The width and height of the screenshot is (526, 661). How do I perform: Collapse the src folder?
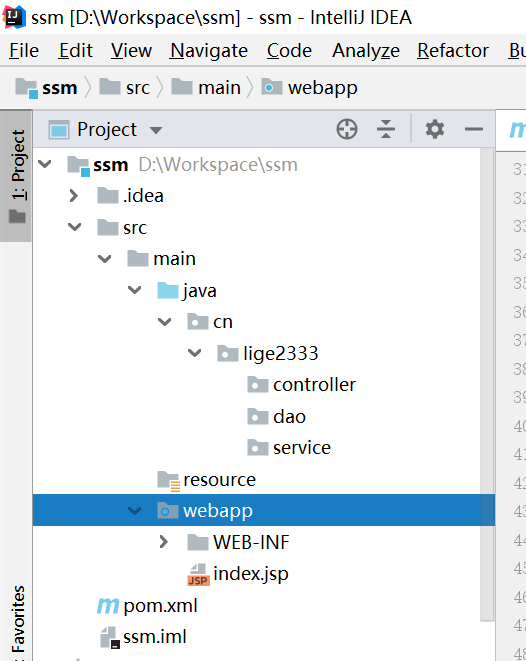[75, 227]
